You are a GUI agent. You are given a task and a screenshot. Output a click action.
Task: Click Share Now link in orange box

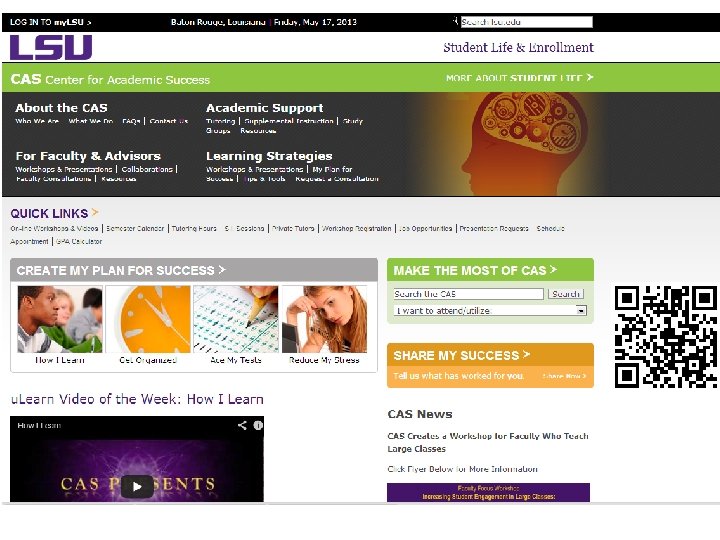564,376
